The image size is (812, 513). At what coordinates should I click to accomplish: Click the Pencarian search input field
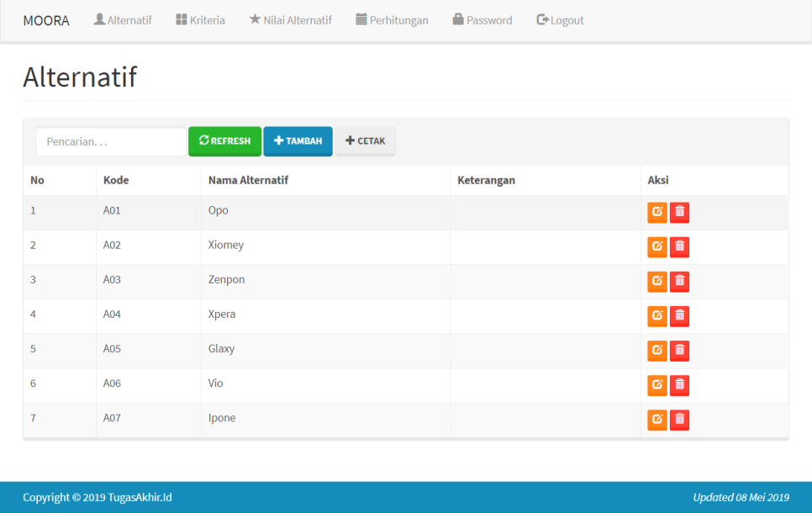[110, 140]
